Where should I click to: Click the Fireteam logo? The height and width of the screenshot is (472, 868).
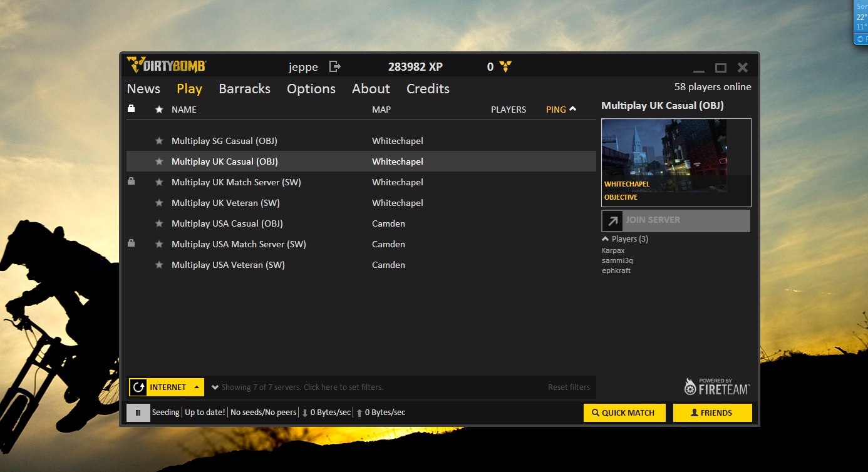(x=716, y=387)
